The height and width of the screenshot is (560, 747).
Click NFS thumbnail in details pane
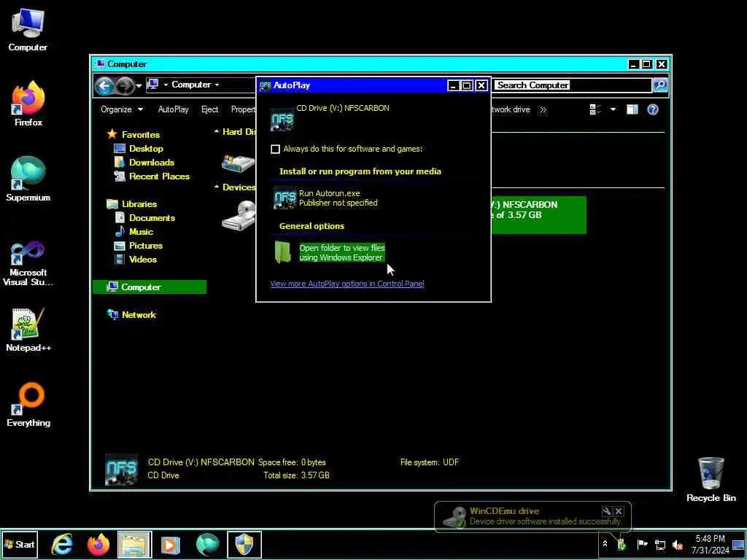point(122,469)
